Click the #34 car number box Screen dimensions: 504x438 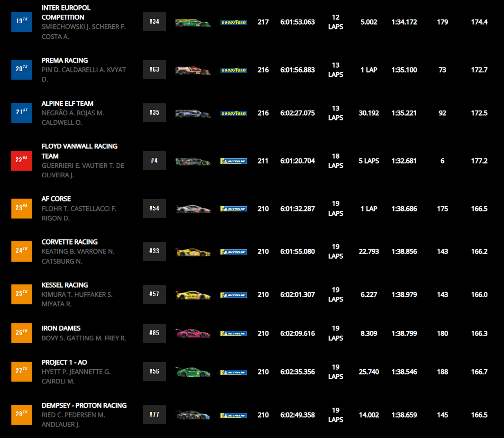point(155,22)
